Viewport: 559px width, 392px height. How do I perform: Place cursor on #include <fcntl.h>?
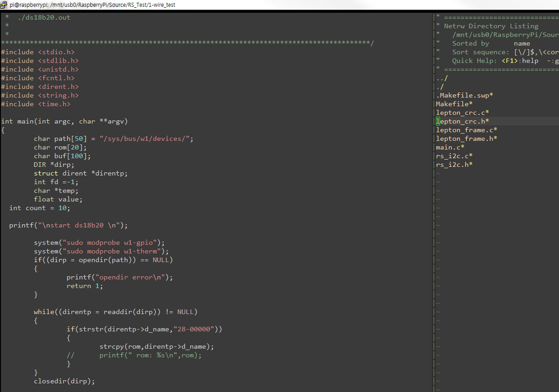coord(38,78)
